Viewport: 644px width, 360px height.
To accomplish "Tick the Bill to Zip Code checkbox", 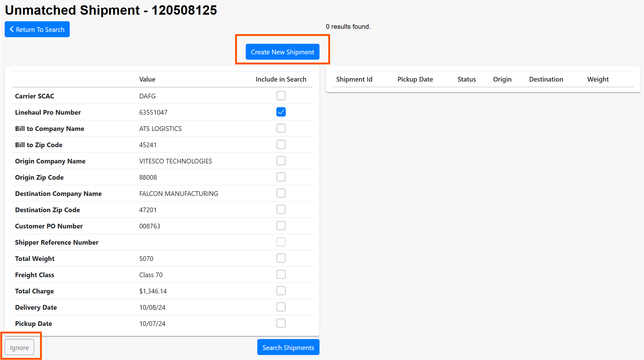I will click(281, 144).
